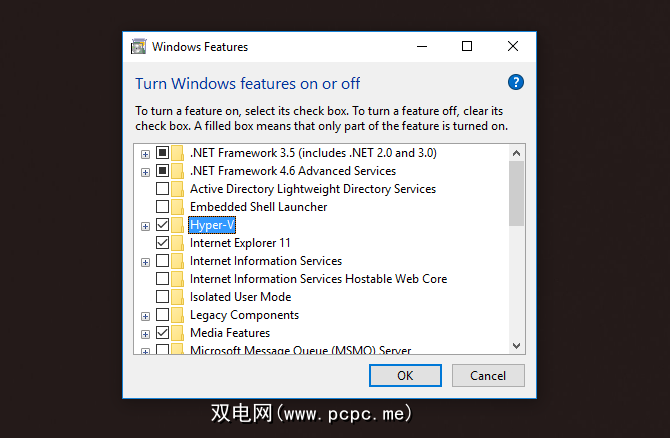The height and width of the screenshot is (438, 670).
Task: Click the blue help question mark icon
Action: [516, 83]
